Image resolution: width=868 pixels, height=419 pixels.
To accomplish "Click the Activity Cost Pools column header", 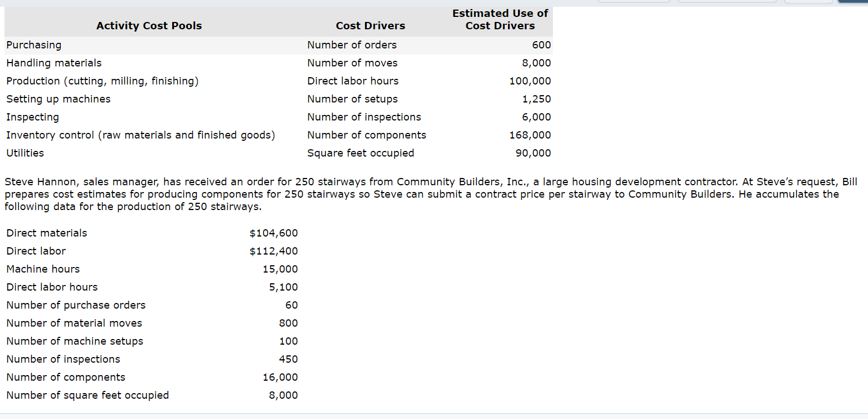I will [x=149, y=25].
